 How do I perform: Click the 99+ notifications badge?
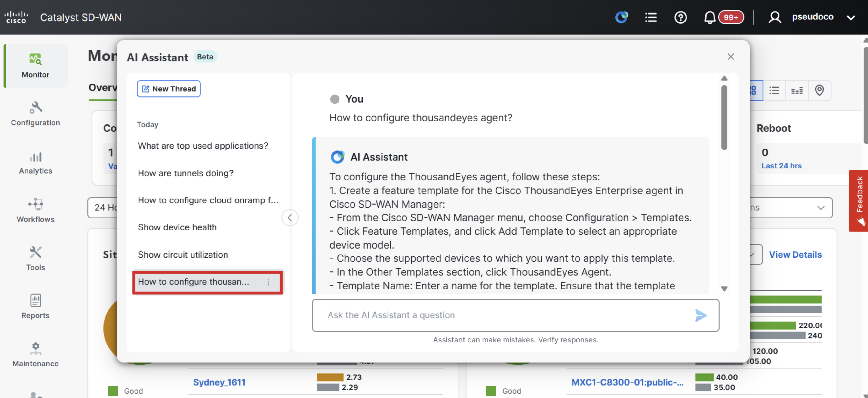(730, 17)
